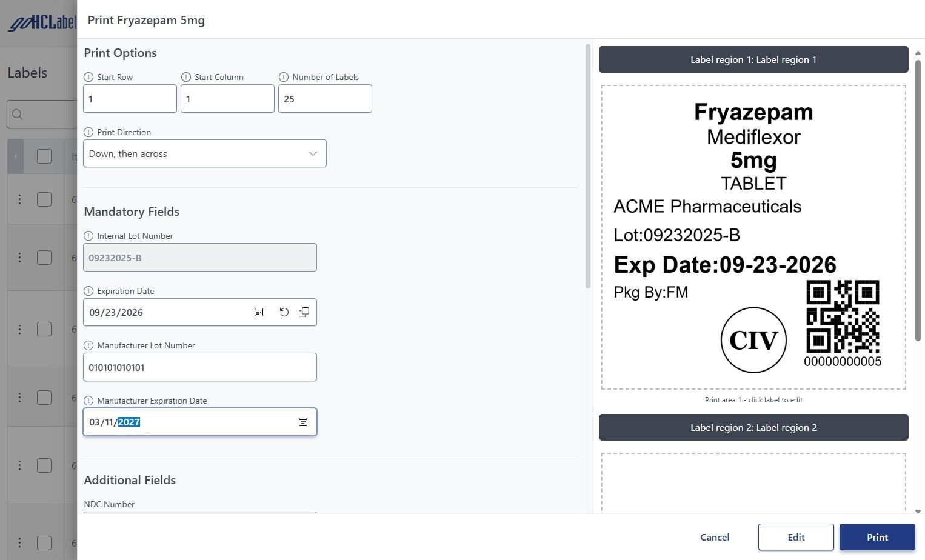The width and height of the screenshot is (925, 560).
Task: Click the Edit button
Action: pyautogui.click(x=795, y=537)
